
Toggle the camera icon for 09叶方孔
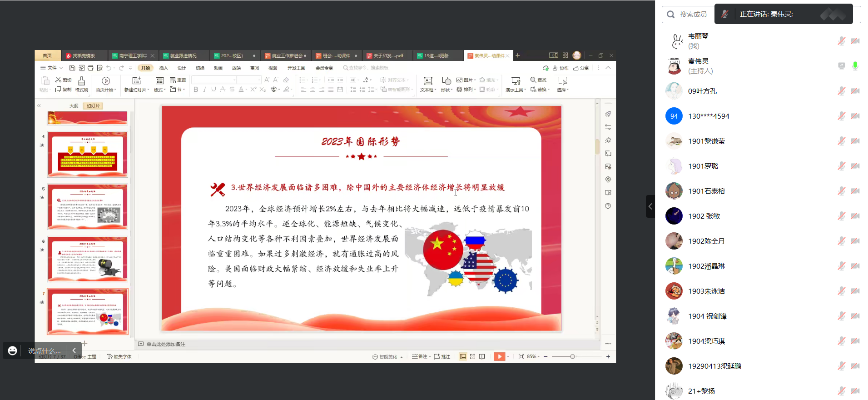click(x=855, y=91)
